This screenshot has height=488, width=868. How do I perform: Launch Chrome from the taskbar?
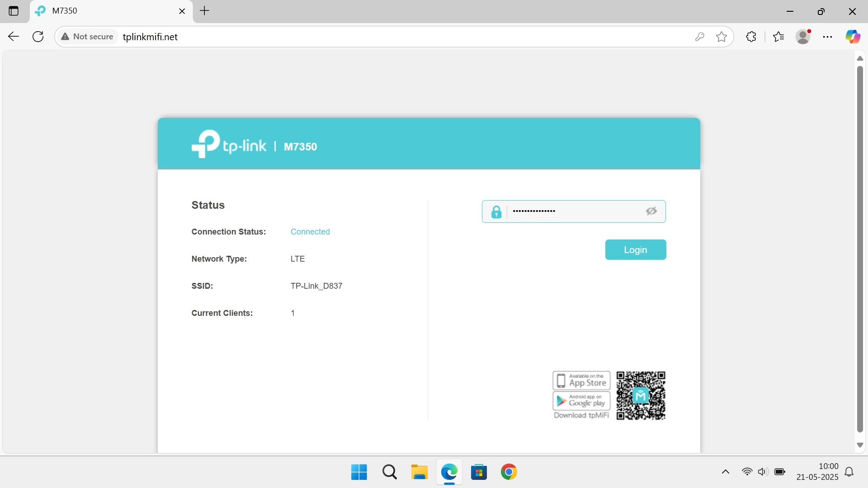pos(509,471)
